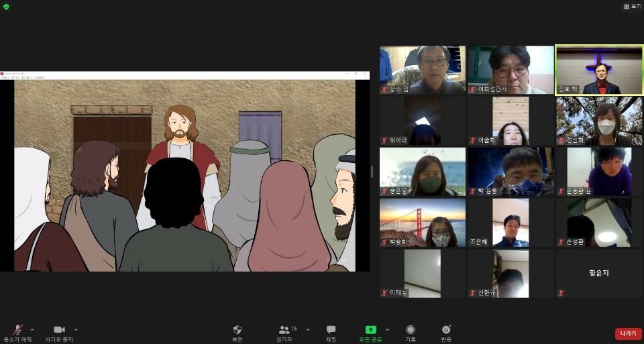Screen dimensions: 644x344
Task: Click the 15 participant count number
Action: pyautogui.click(x=294, y=329)
